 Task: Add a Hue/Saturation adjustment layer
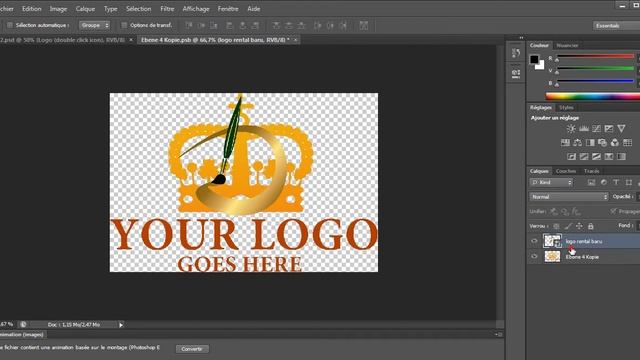point(565,142)
